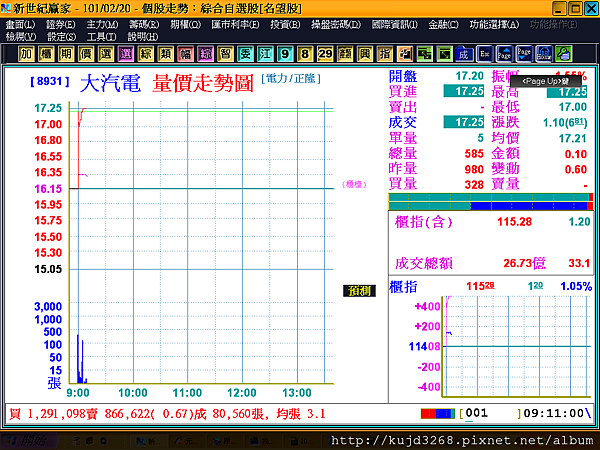This screenshot has height=450, width=600.
Task: Click the 買進 price 17.25
Action: (x=463, y=91)
